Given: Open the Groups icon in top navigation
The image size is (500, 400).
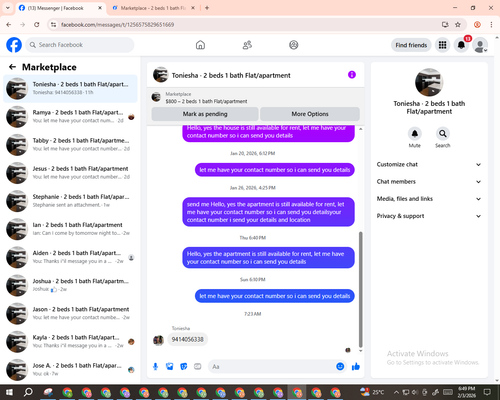Looking at the screenshot, I should [294, 45].
